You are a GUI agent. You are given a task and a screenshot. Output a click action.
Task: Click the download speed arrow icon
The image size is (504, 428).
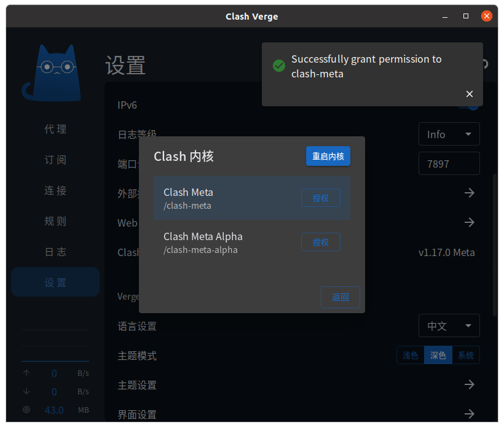tap(26, 391)
